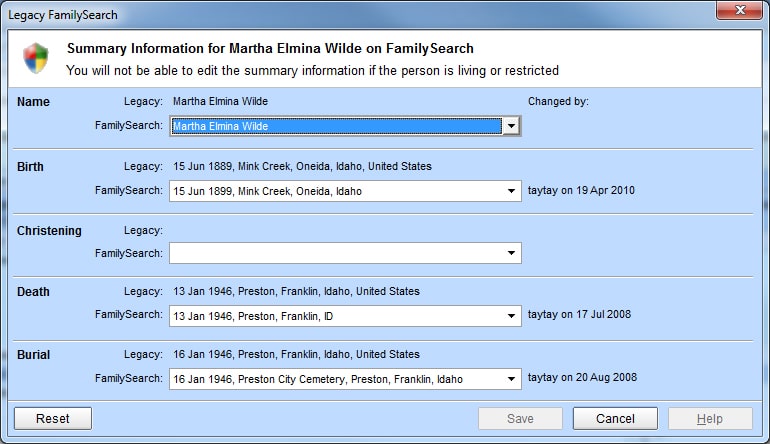Click 'taytay on 19 Apr 2010' text

coord(581,190)
